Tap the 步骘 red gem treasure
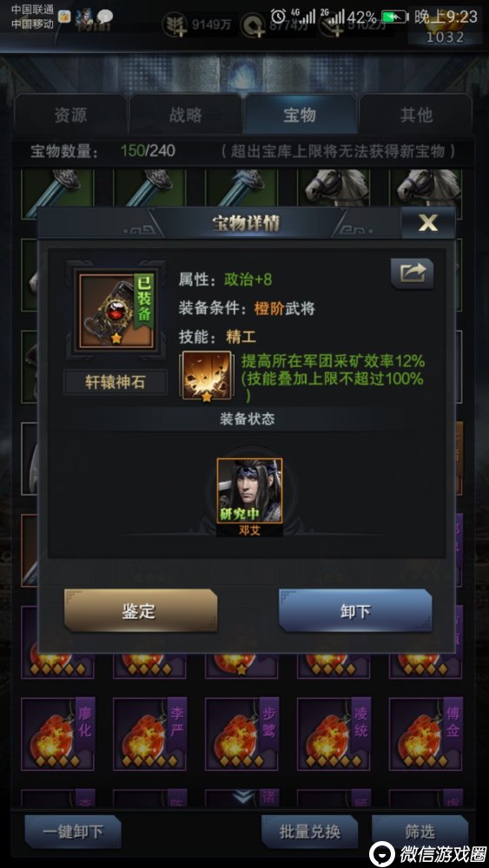489x868 pixels. click(x=241, y=733)
